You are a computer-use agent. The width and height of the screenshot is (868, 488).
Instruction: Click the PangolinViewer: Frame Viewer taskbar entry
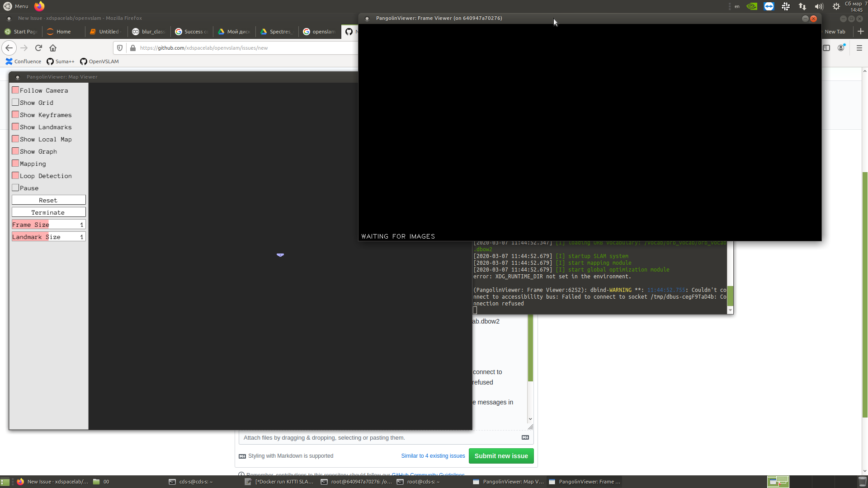point(584,482)
